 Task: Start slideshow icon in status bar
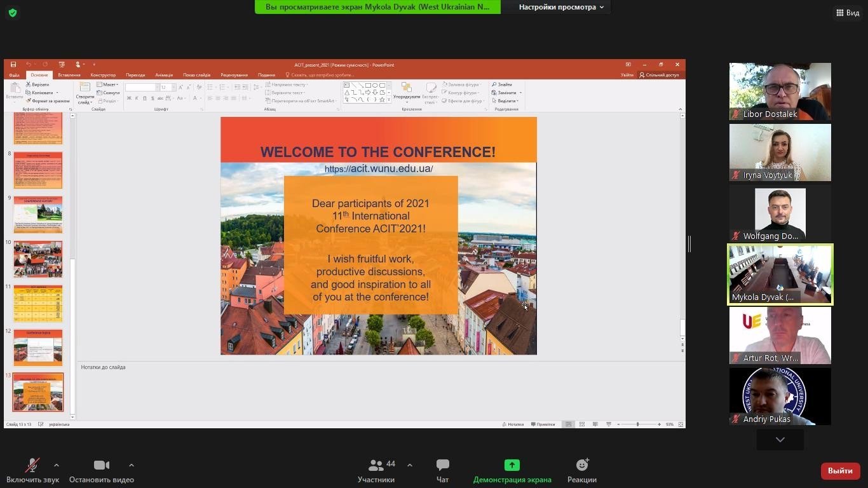(609, 424)
